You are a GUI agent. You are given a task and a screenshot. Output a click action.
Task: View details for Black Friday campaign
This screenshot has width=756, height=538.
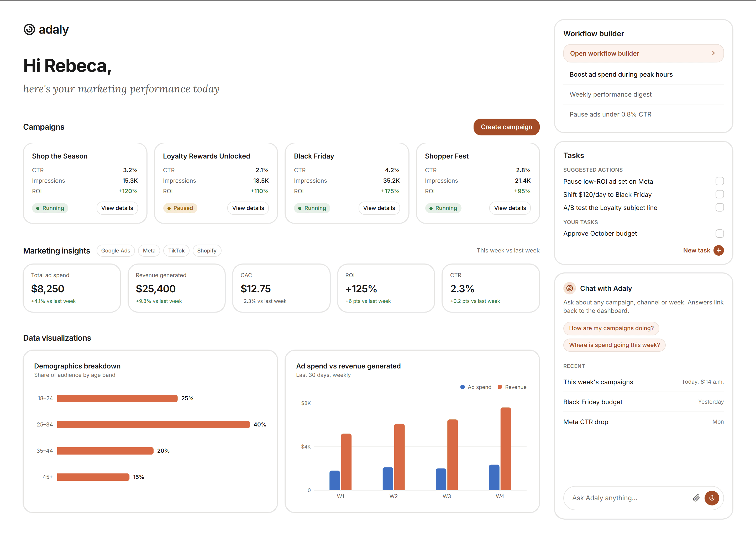[x=379, y=208]
